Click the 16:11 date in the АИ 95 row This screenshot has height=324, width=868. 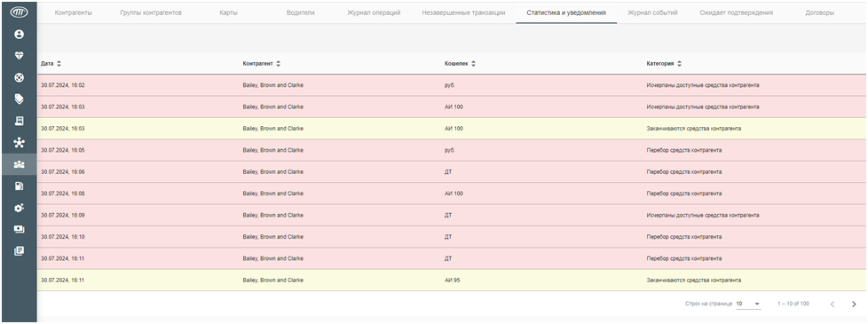(x=62, y=281)
